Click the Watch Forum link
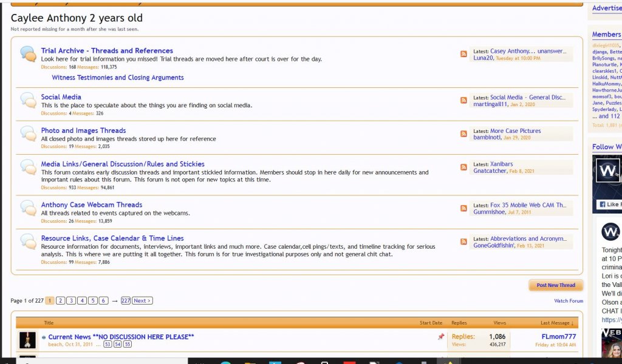This screenshot has width=622, height=364. (x=568, y=301)
